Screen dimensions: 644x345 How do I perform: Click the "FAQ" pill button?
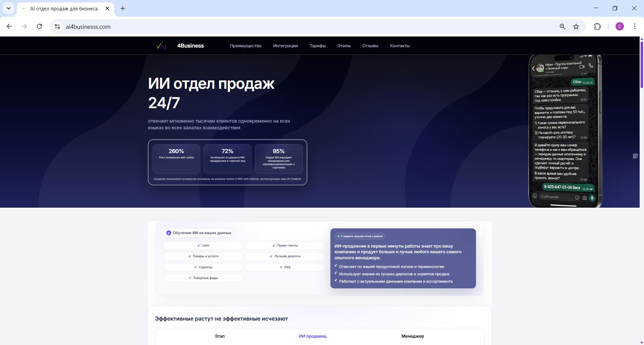285,267
